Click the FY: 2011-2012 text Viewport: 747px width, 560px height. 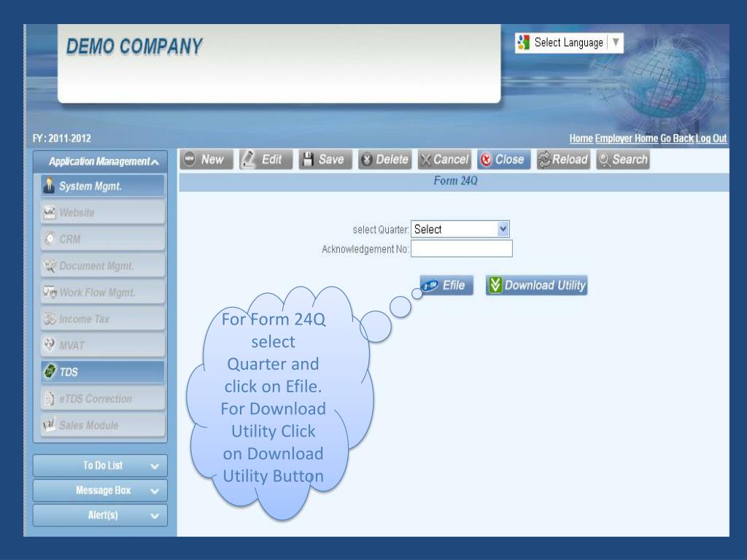tap(61, 139)
